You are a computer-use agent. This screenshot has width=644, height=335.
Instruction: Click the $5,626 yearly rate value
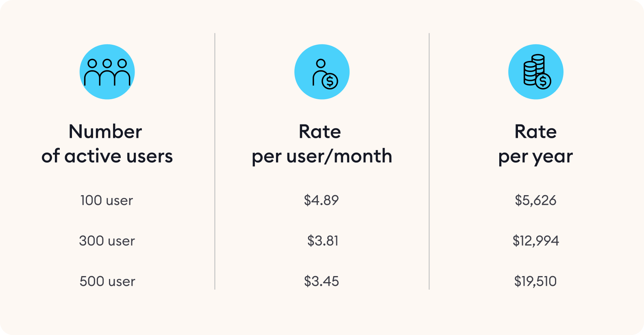tap(535, 200)
